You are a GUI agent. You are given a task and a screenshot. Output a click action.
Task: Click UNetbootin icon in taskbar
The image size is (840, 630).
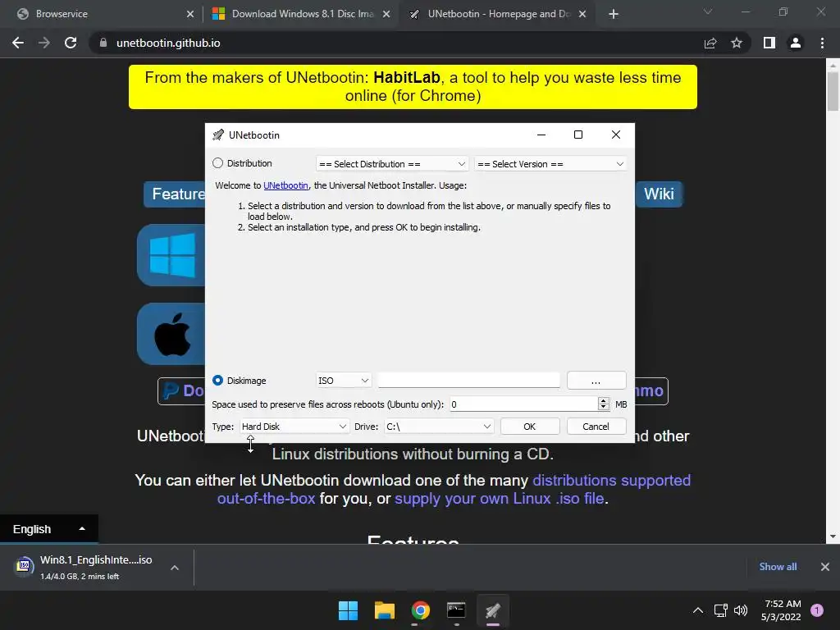coord(493,610)
